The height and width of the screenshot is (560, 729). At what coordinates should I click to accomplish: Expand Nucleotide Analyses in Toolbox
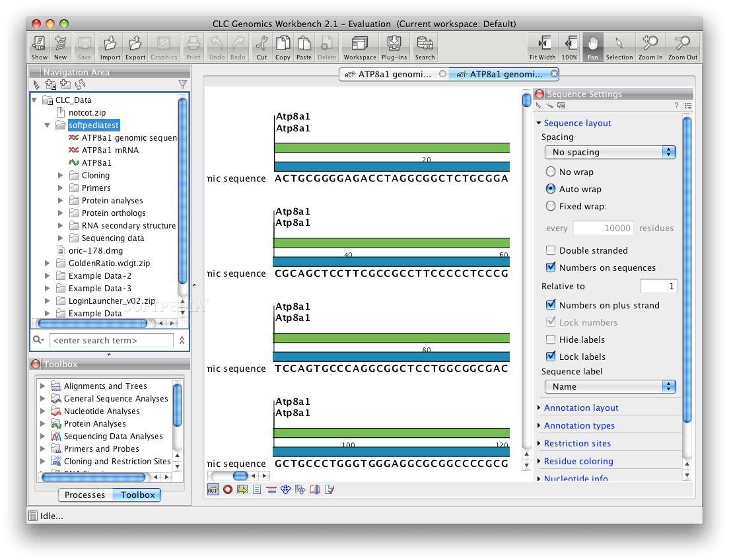pyautogui.click(x=43, y=411)
